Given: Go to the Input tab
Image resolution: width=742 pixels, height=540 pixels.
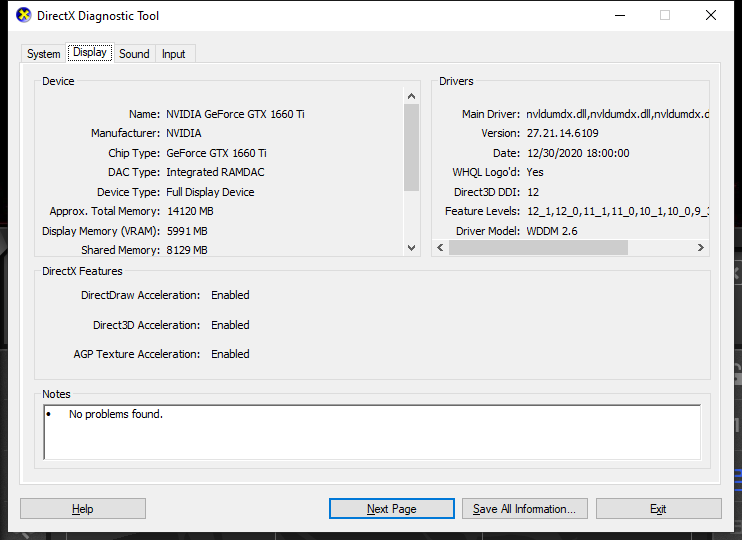Looking at the screenshot, I should tap(174, 54).
